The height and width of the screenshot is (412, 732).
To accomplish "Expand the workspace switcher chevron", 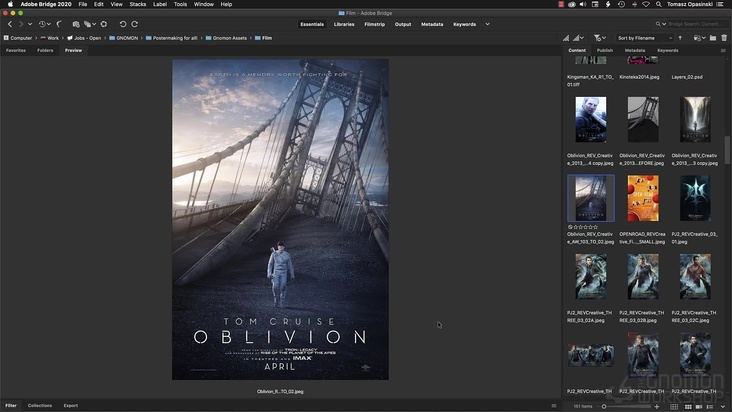I will 487,23.
